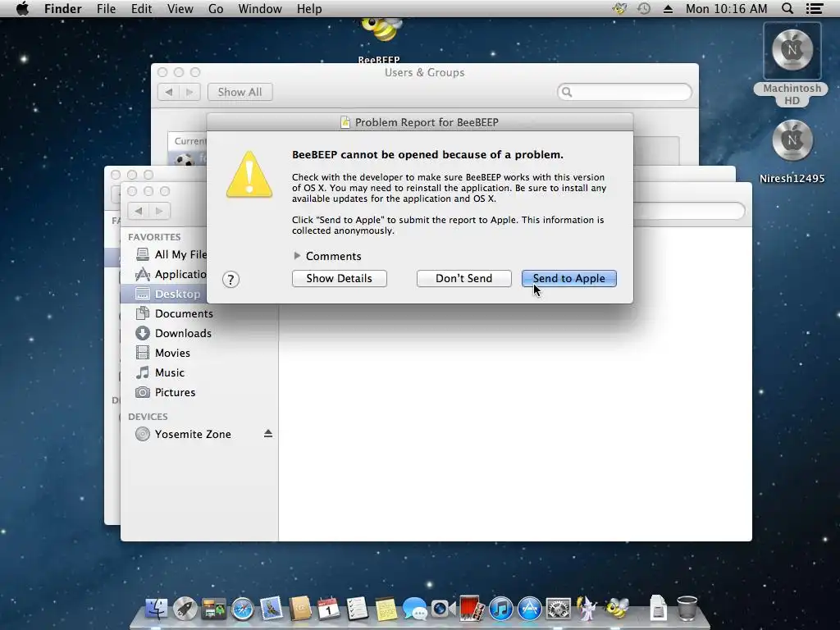Go back in Users & Groups window
Viewport: 840px width, 630px height.
tap(168, 92)
